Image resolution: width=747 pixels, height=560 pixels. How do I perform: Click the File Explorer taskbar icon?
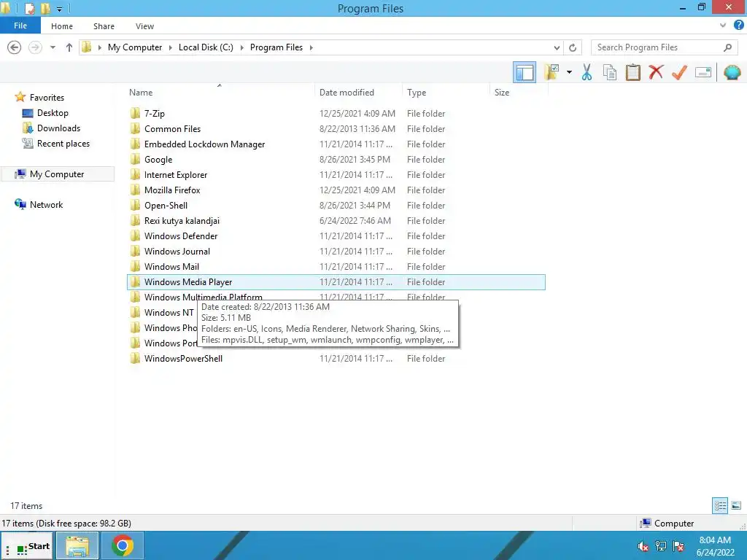tap(77, 546)
